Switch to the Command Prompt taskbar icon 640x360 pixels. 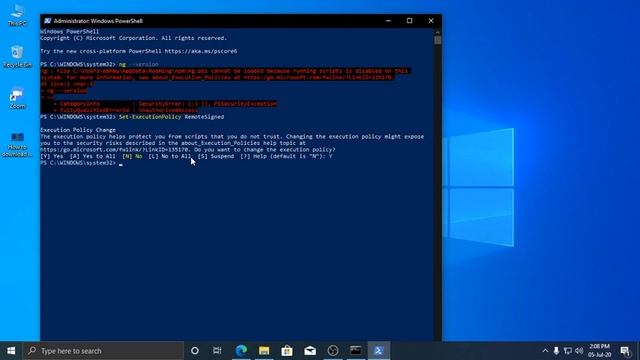click(x=356, y=351)
